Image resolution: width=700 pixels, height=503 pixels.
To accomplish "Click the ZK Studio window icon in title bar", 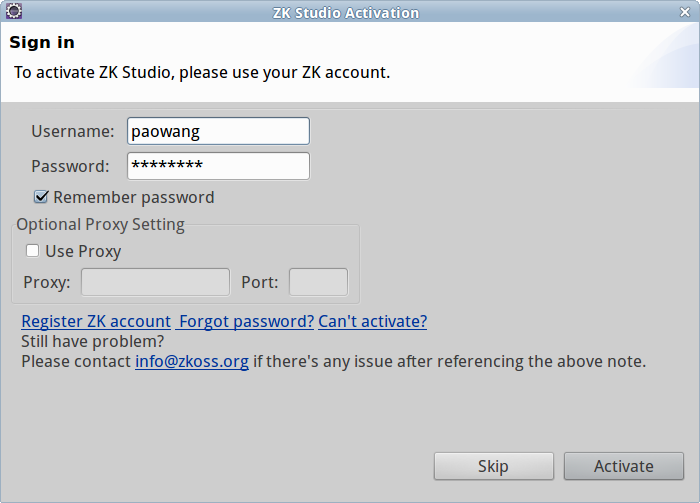I will click(13, 11).
